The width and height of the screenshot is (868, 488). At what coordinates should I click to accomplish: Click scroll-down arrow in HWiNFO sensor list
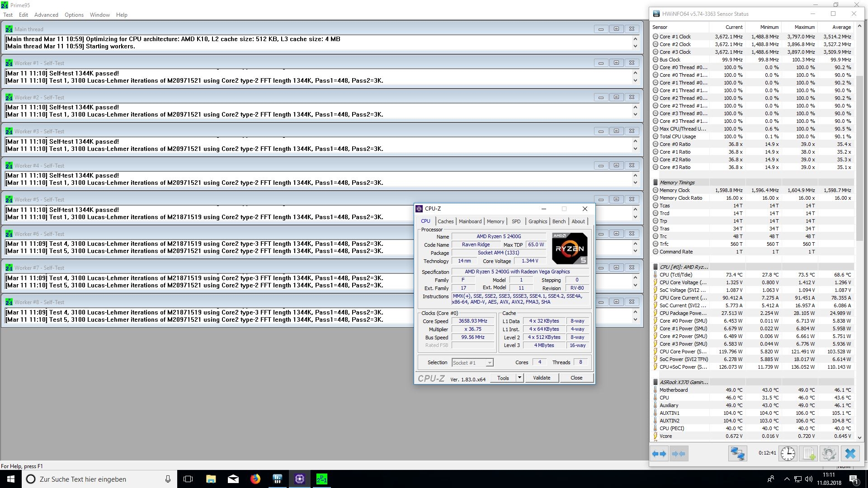(x=859, y=437)
